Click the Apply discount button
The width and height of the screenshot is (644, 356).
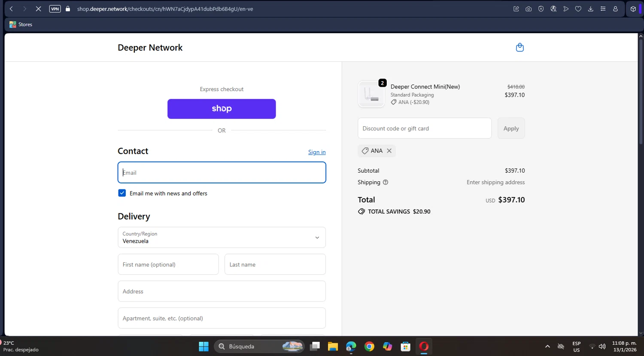[x=511, y=128]
